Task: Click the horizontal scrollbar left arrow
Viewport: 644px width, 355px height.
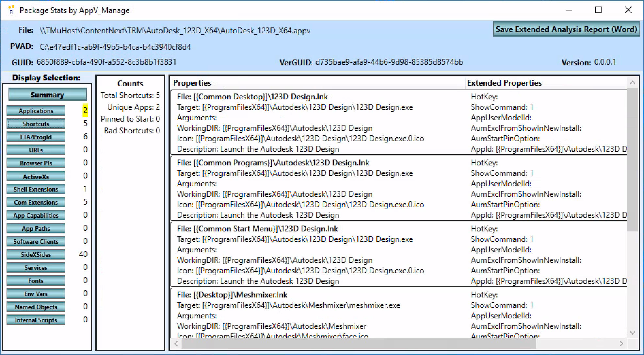Action: [176, 343]
